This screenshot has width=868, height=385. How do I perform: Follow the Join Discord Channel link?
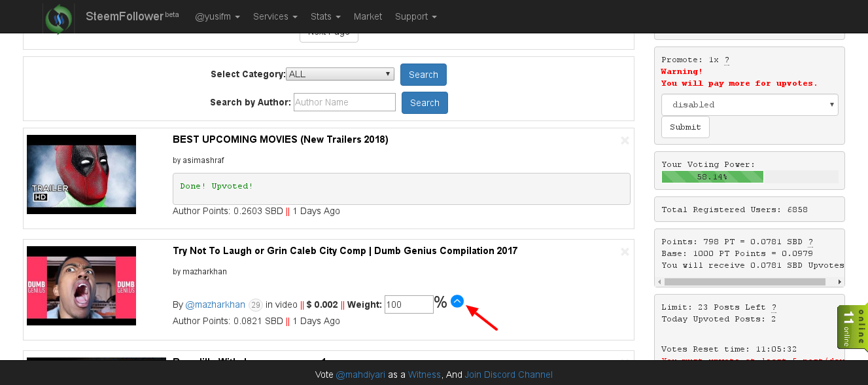click(508, 375)
